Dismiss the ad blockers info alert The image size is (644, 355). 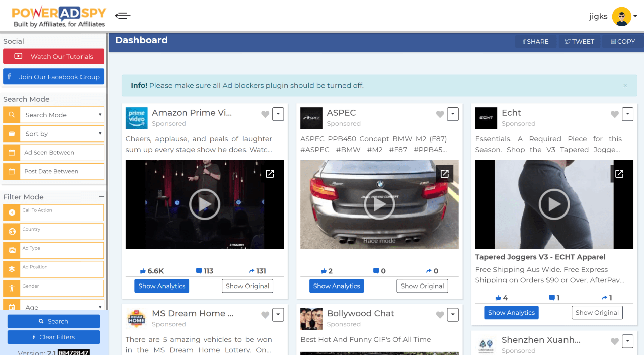[x=625, y=86]
